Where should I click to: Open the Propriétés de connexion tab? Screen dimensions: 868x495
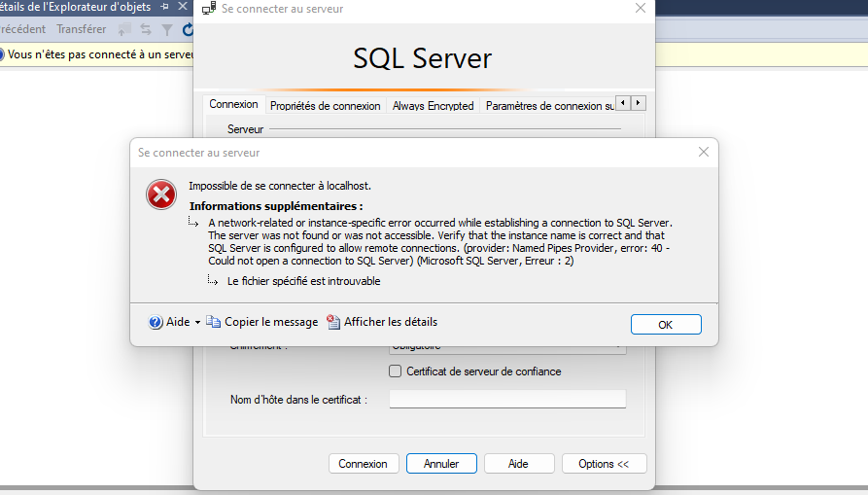pos(325,106)
